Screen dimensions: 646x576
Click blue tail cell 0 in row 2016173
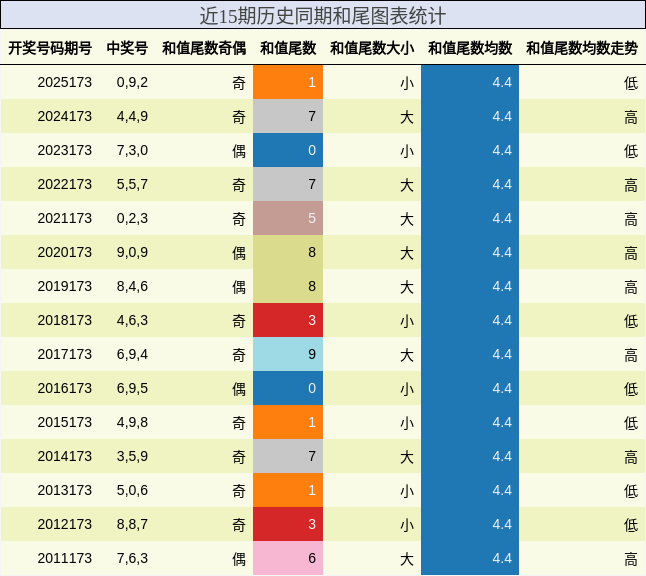(x=288, y=388)
